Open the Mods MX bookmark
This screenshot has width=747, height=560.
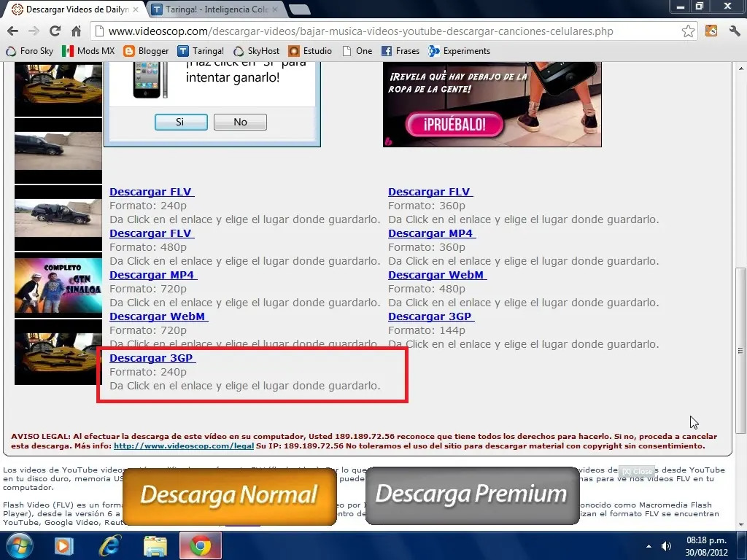[88, 51]
